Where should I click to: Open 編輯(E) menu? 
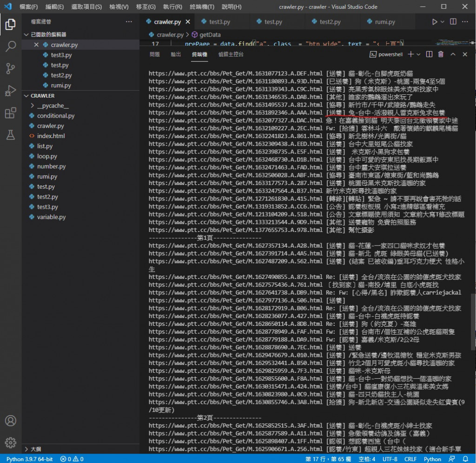[54, 7]
